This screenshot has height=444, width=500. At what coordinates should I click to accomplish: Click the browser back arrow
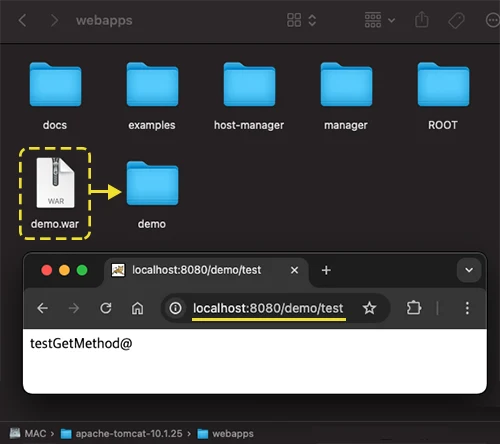click(x=42, y=308)
